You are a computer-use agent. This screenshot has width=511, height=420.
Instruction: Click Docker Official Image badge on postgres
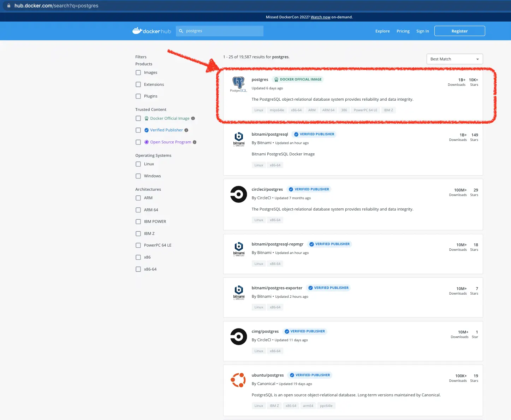(298, 79)
